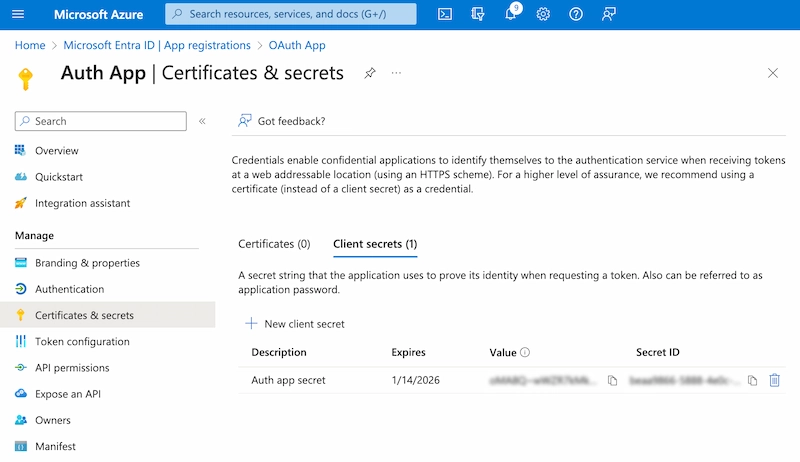The image size is (800, 462).
Task: Go to Home breadcrumb link
Action: point(30,45)
